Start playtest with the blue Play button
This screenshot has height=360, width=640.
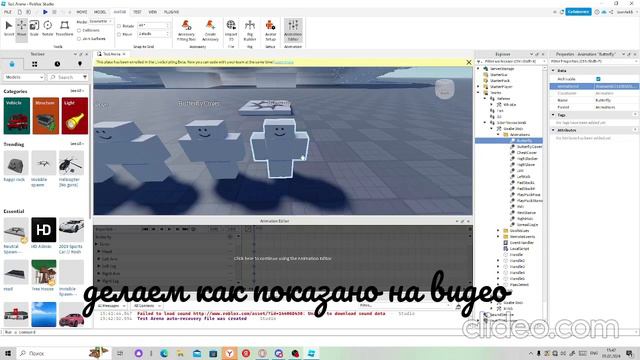(45, 12)
